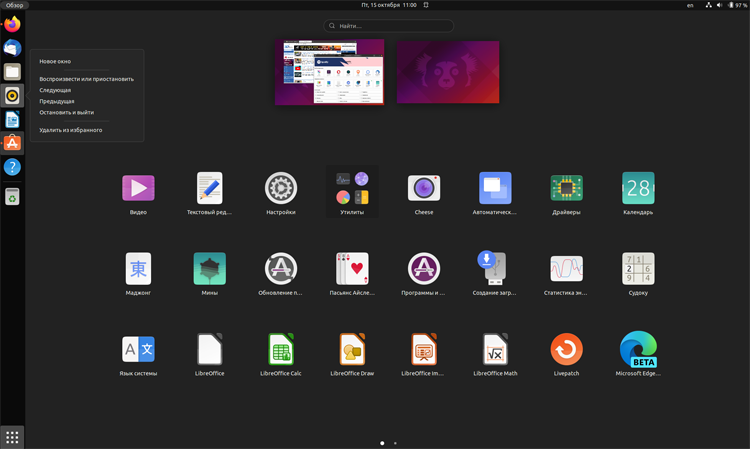
Task: Open LibreOffice Draw
Action: (x=352, y=349)
